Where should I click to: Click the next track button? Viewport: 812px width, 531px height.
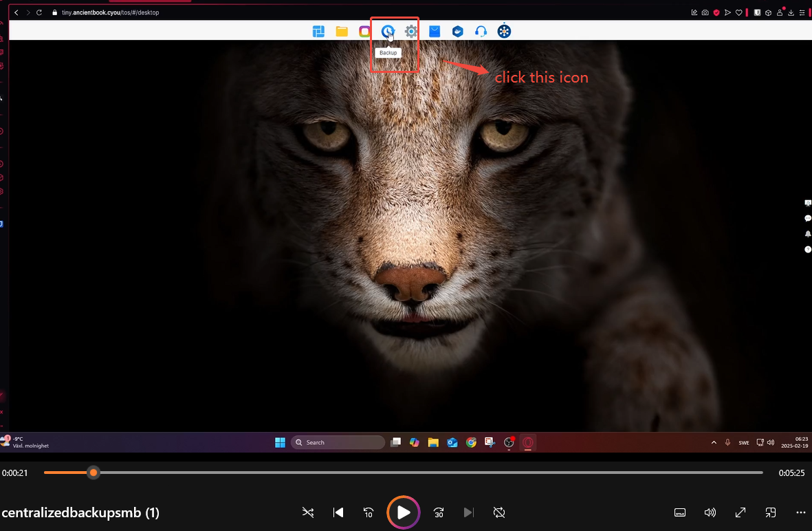click(469, 512)
